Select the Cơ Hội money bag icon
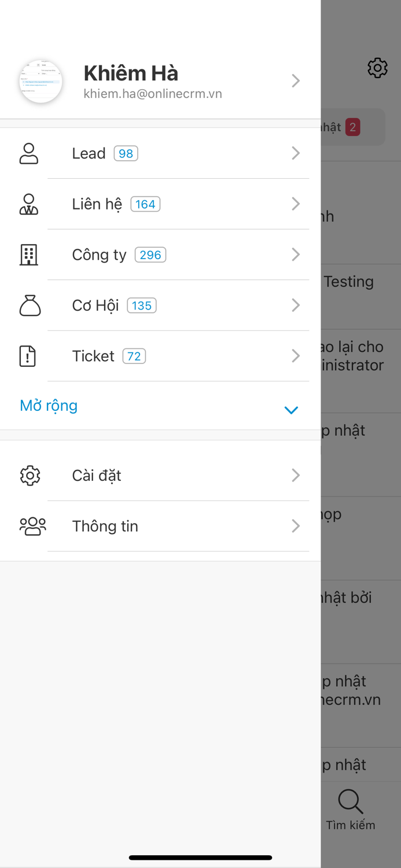The width and height of the screenshot is (401, 868). click(x=30, y=305)
